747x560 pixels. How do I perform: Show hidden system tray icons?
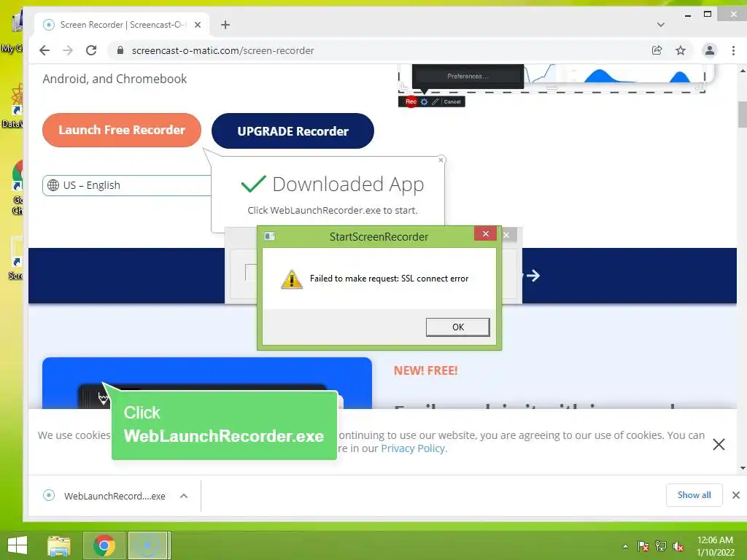click(x=625, y=546)
